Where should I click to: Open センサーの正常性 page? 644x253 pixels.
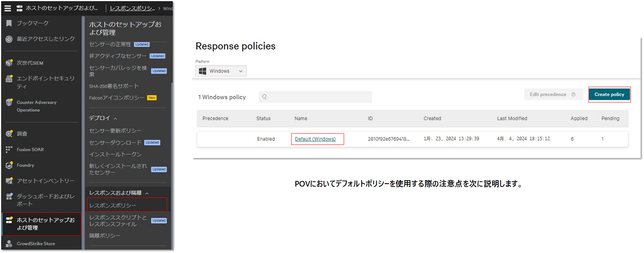[110, 44]
